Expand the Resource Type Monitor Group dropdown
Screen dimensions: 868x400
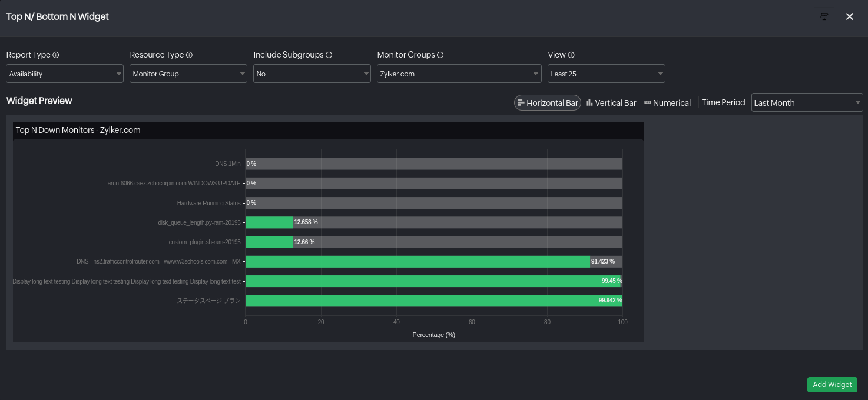click(x=188, y=74)
